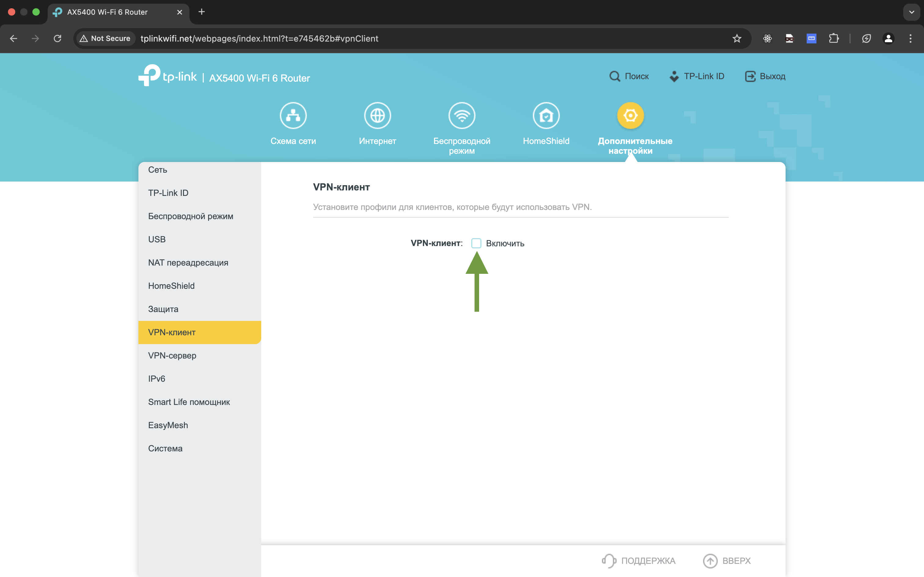Enable the VPN-клиент Включить checkbox

pyautogui.click(x=476, y=244)
